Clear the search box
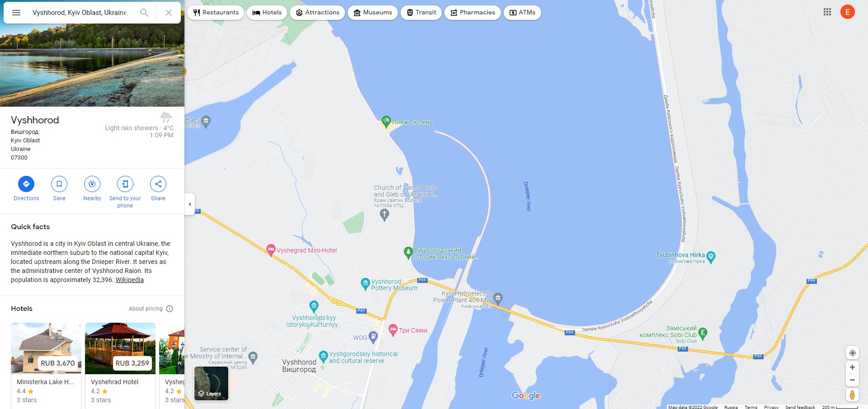Image resolution: width=868 pixels, height=409 pixels. tap(169, 13)
